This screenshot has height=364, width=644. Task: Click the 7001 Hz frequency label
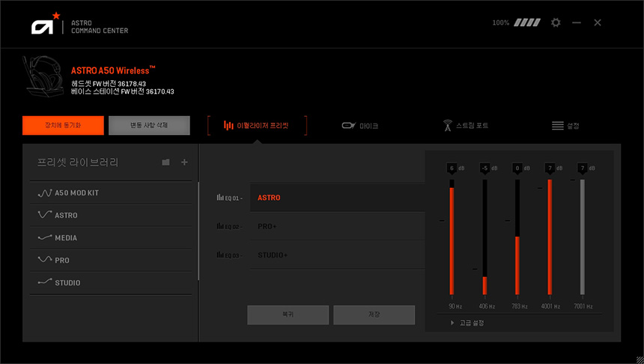click(x=583, y=306)
